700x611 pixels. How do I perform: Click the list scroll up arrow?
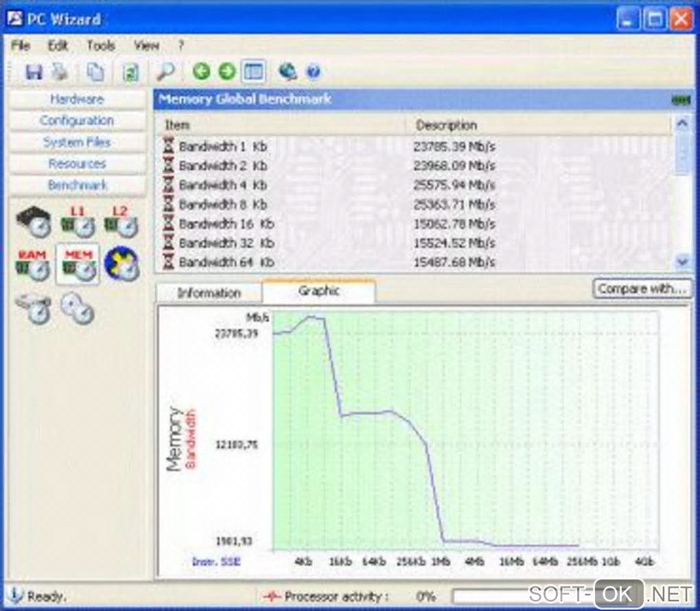click(682, 123)
